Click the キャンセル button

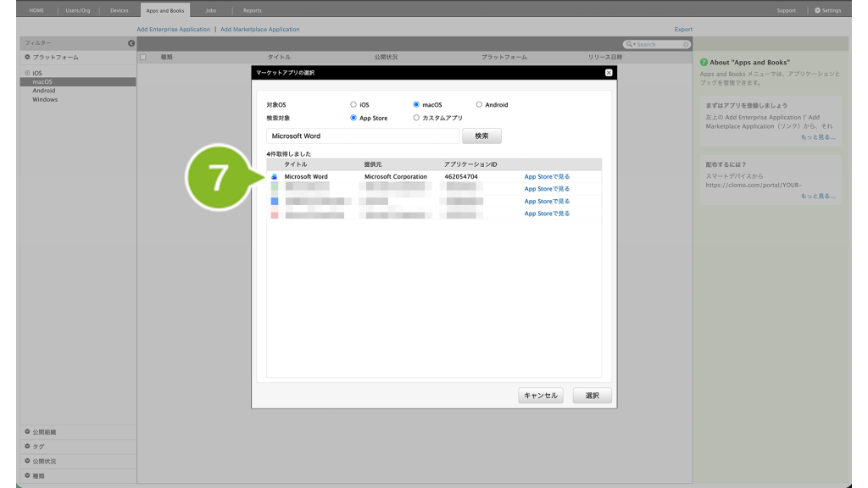pyautogui.click(x=541, y=395)
